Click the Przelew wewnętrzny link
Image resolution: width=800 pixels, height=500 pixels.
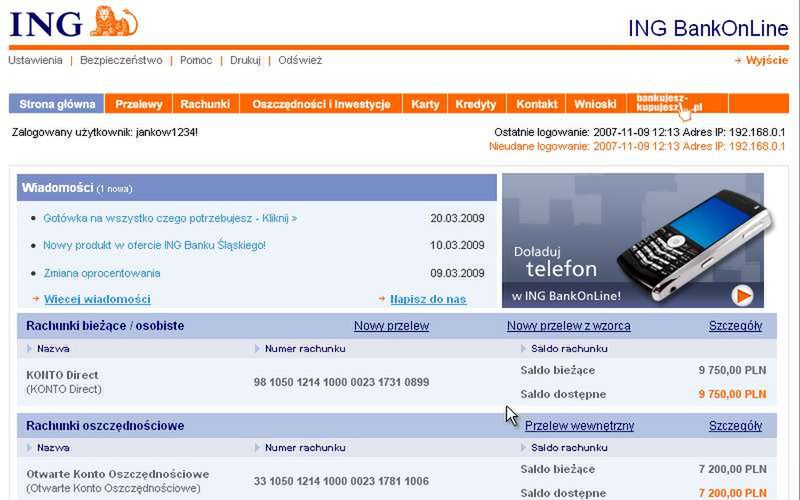579,426
